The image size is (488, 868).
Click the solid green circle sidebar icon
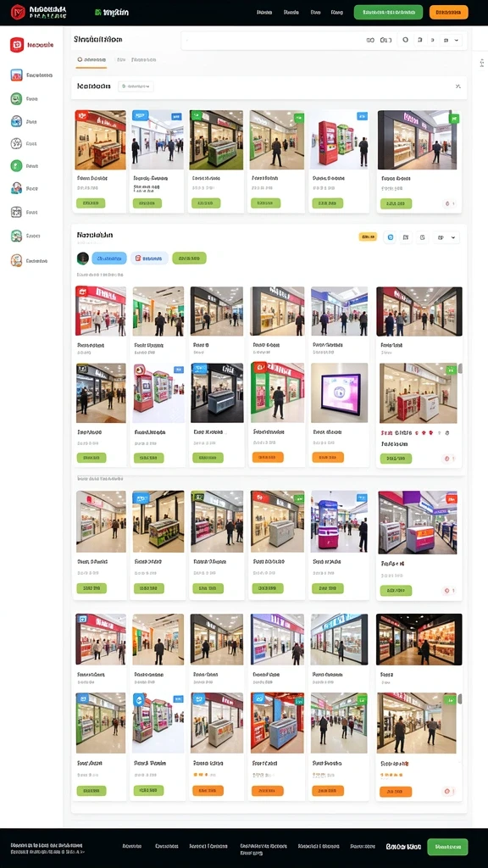[x=16, y=165]
